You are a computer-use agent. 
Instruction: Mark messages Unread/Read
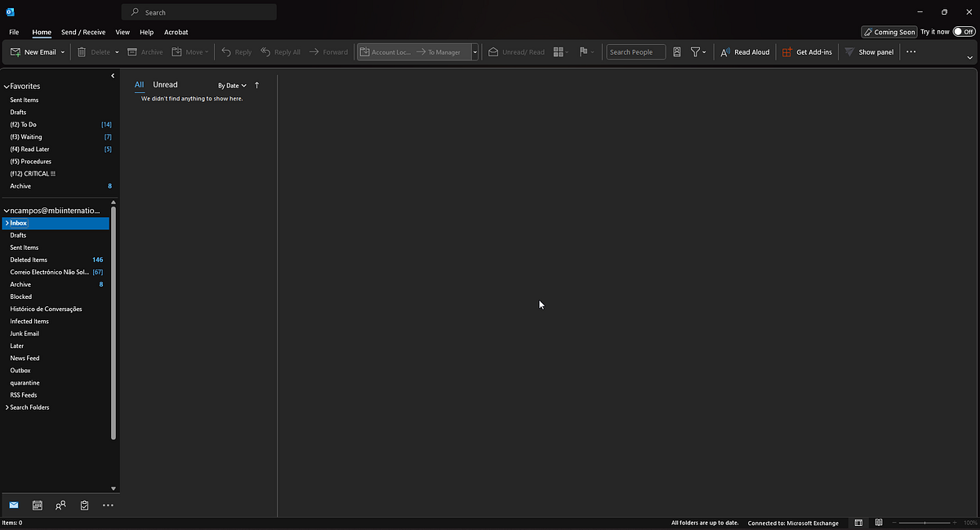click(x=515, y=51)
